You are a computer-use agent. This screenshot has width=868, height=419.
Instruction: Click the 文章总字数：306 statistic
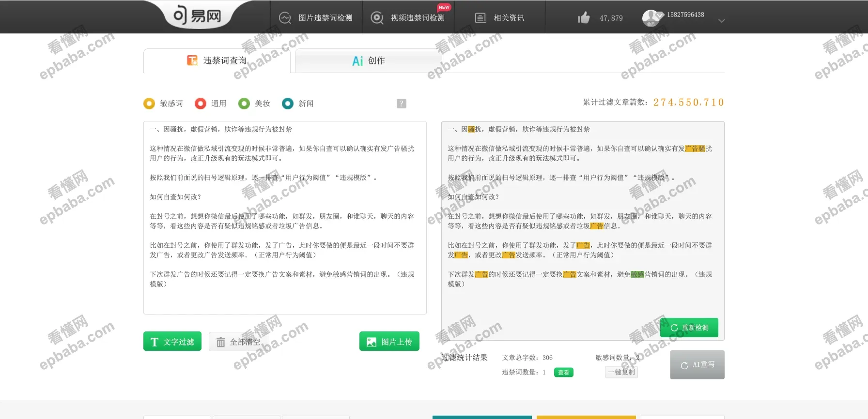[x=527, y=358]
